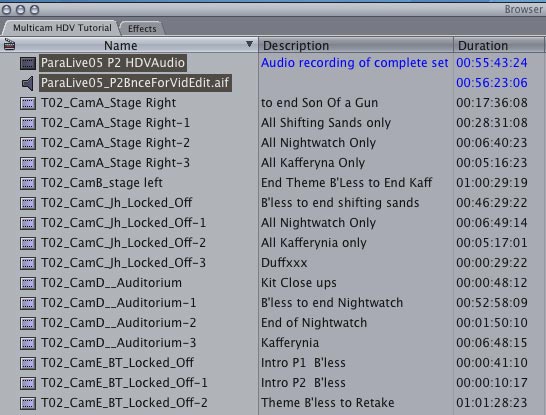The image size is (546, 415).
Task: Sort by the Description column header
Action: point(356,45)
